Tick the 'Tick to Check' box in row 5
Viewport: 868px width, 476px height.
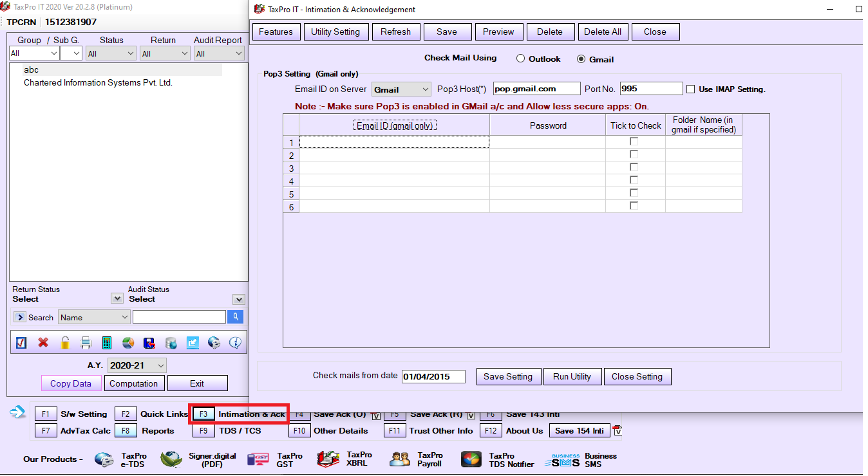(x=634, y=193)
